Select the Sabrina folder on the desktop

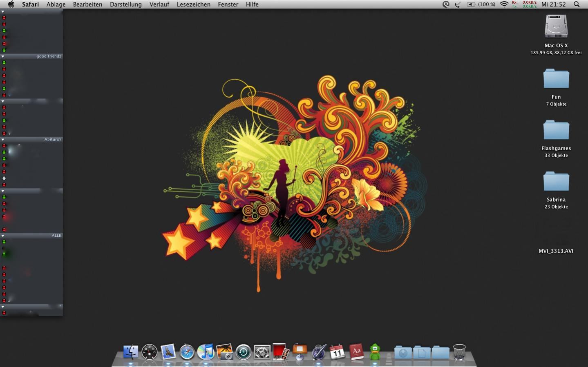(x=556, y=181)
